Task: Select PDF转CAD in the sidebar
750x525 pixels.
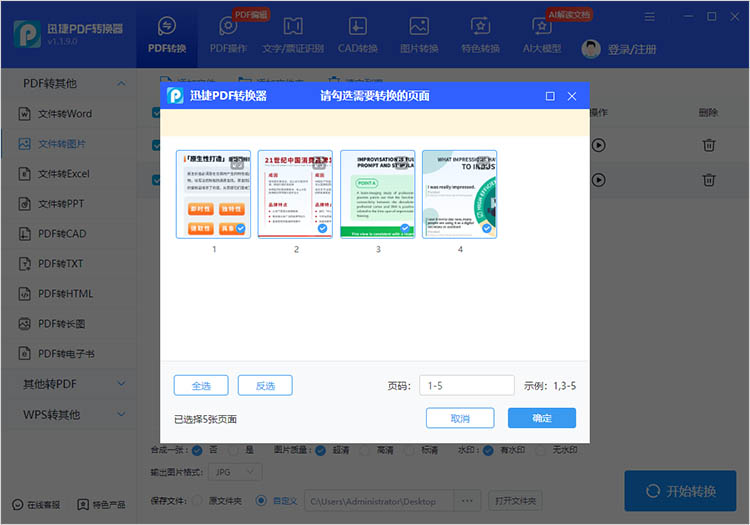Action: (x=69, y=234)
